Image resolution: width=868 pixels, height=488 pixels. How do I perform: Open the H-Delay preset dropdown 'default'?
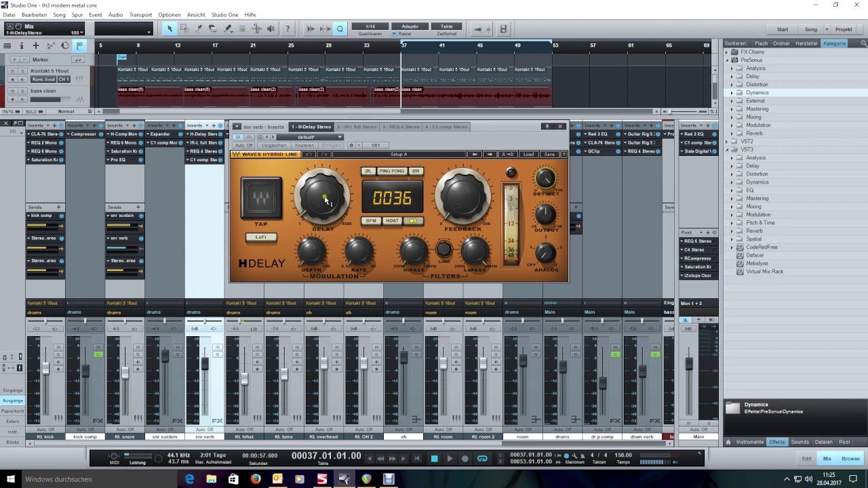click(x=310, y=137)
